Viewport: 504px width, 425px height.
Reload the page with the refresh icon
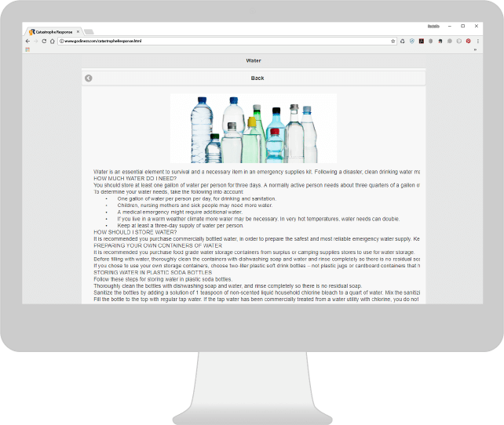coord(44,41)
